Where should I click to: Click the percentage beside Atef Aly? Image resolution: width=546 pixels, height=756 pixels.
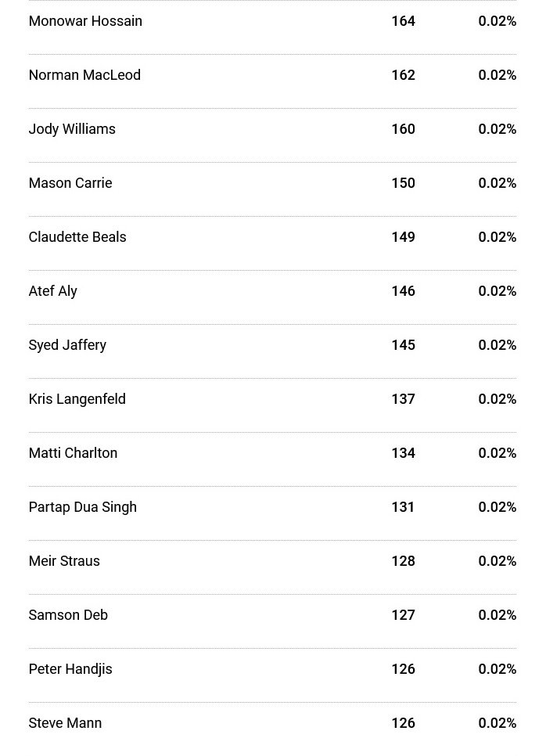click(498, 291)
